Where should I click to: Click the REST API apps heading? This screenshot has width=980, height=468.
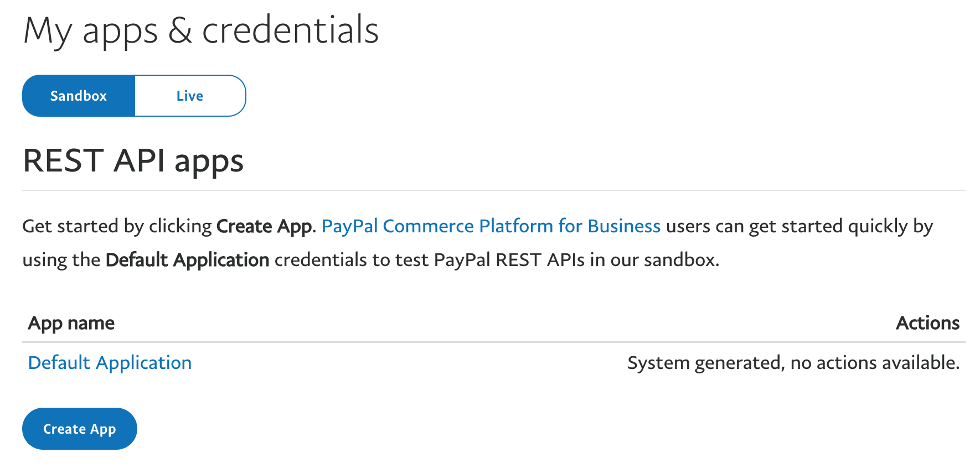[x=133, y=161]
